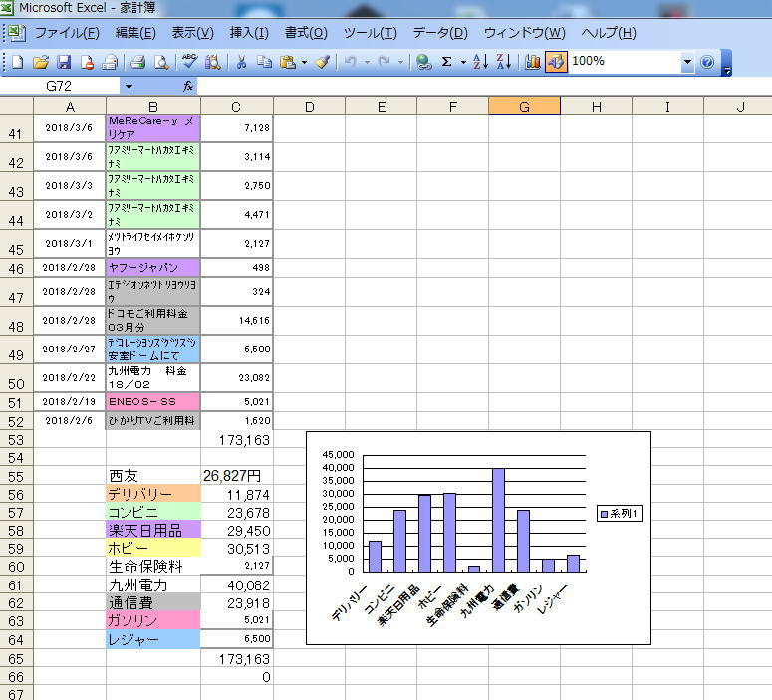Image resolution: width=772 pixels, height=700 pixels.
Task: Select the ガソリン category cell
Action: click(153, 620)
